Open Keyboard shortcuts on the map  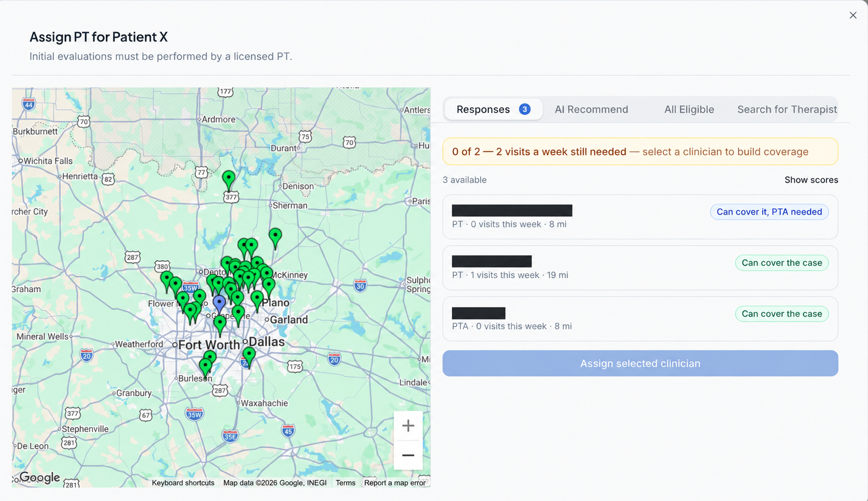(183, 483)
